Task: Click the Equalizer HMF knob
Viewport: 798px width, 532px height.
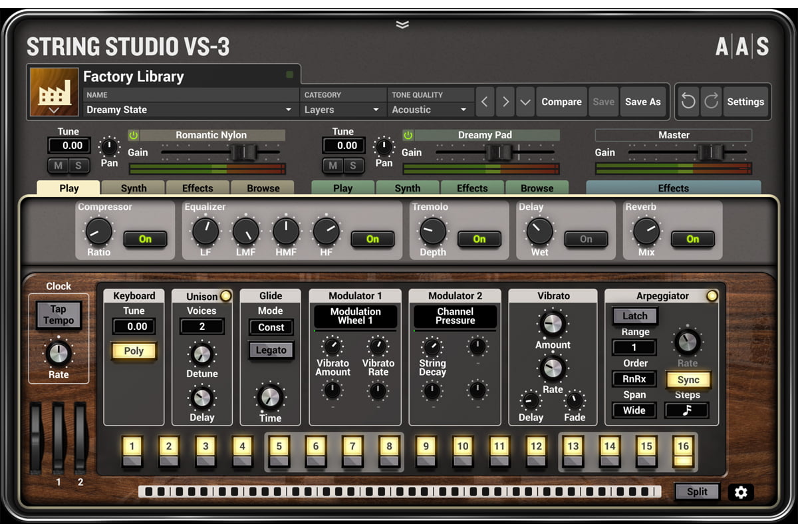Action: click(286, 231)
